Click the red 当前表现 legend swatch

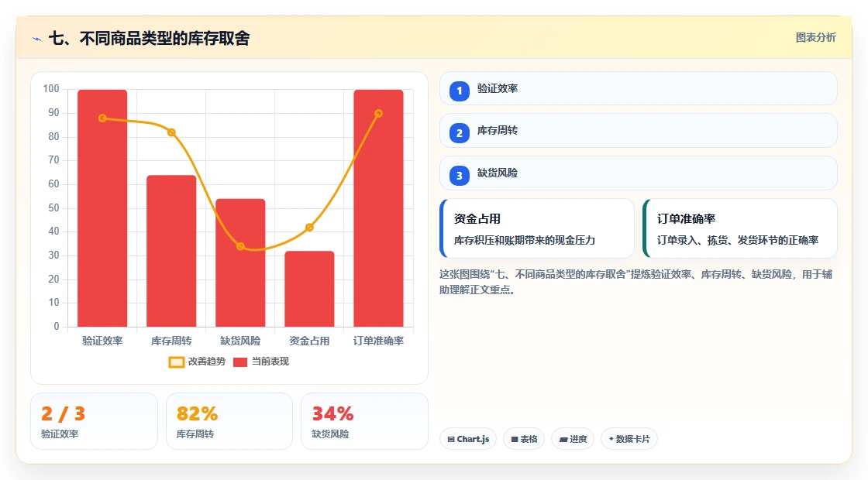point(239,362)
